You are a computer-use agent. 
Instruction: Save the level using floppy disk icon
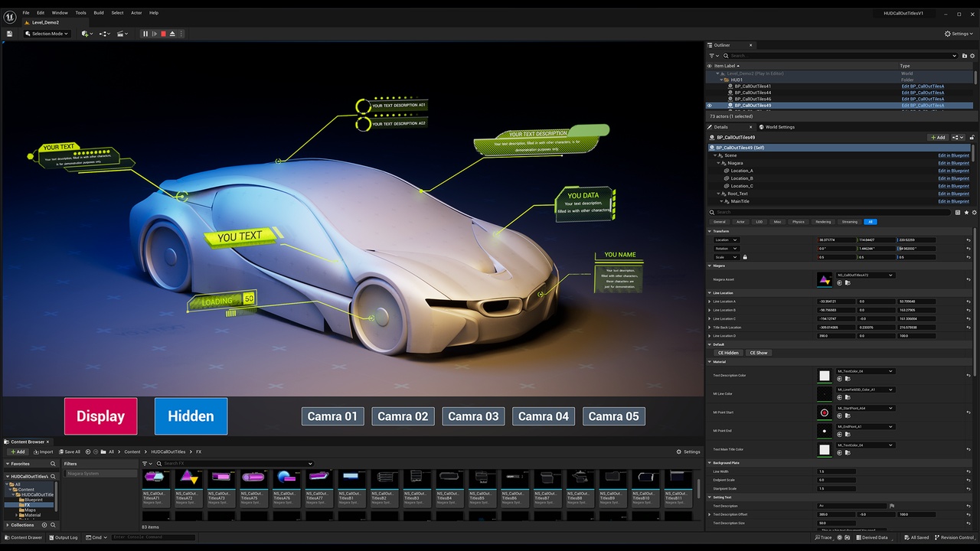9,34
